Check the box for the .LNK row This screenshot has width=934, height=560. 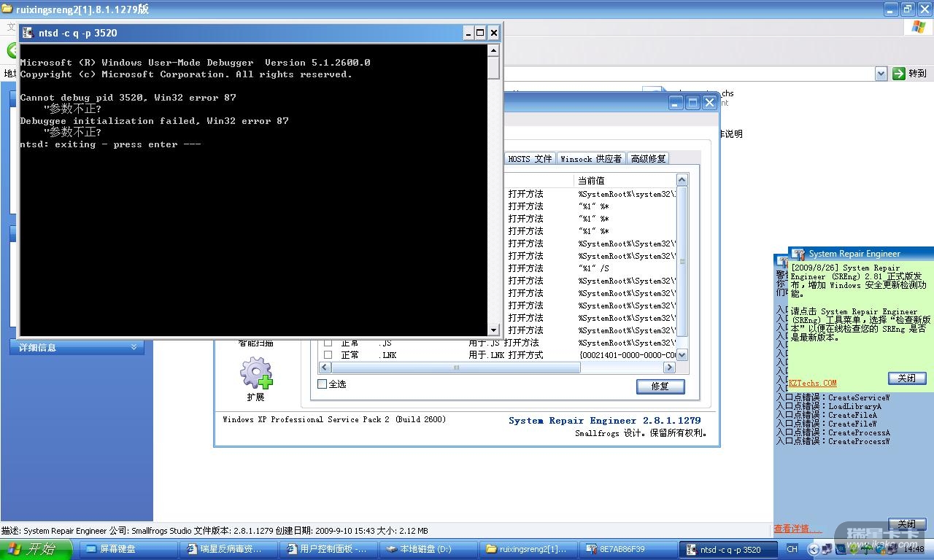[x=328, y=355]
